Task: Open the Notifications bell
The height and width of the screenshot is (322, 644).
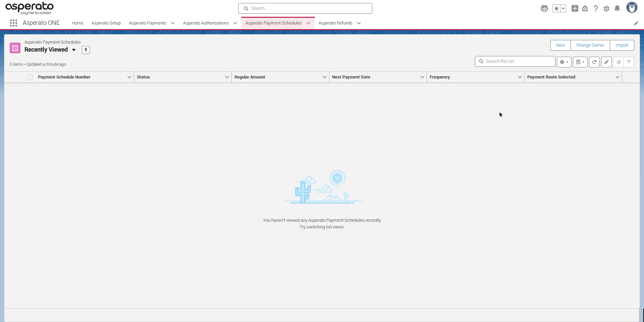Action: (617, 8)
